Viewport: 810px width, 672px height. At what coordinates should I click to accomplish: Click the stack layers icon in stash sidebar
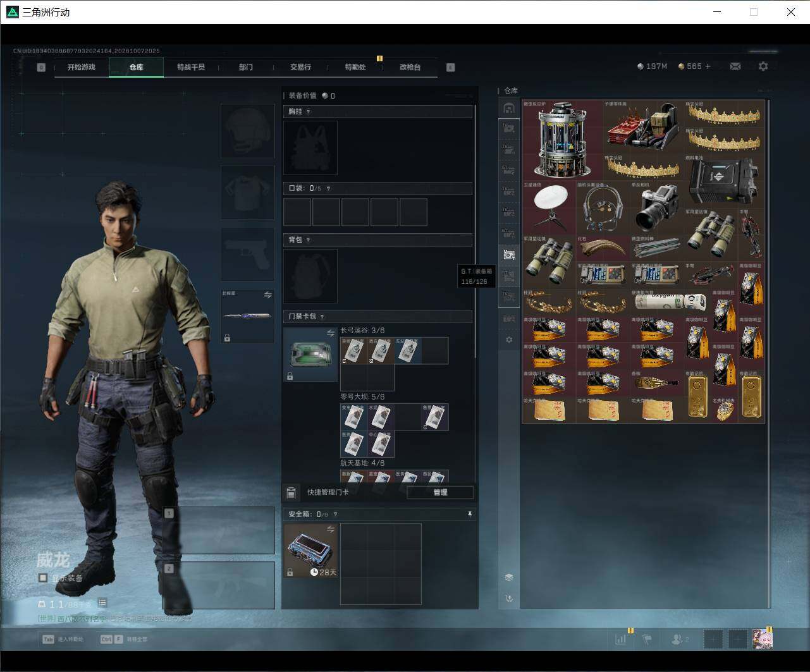509,577
